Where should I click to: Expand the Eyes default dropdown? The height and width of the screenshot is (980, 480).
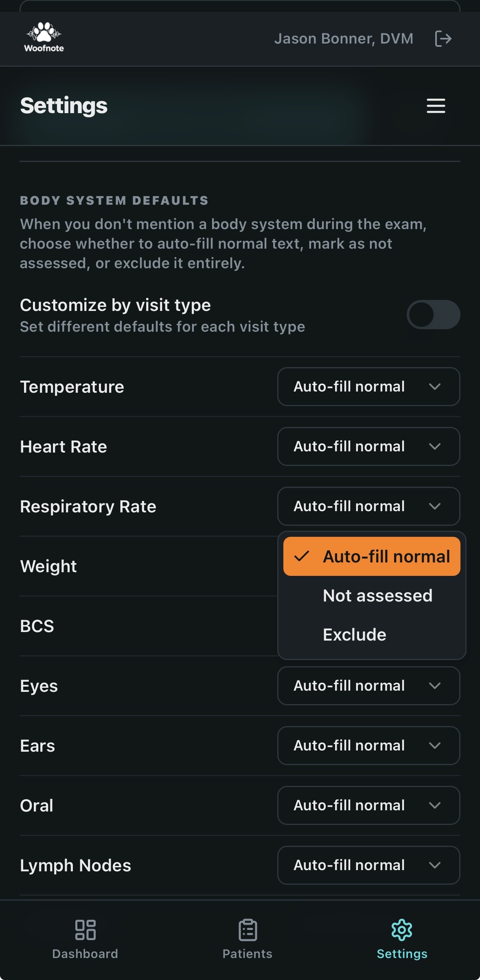[368, 686]
